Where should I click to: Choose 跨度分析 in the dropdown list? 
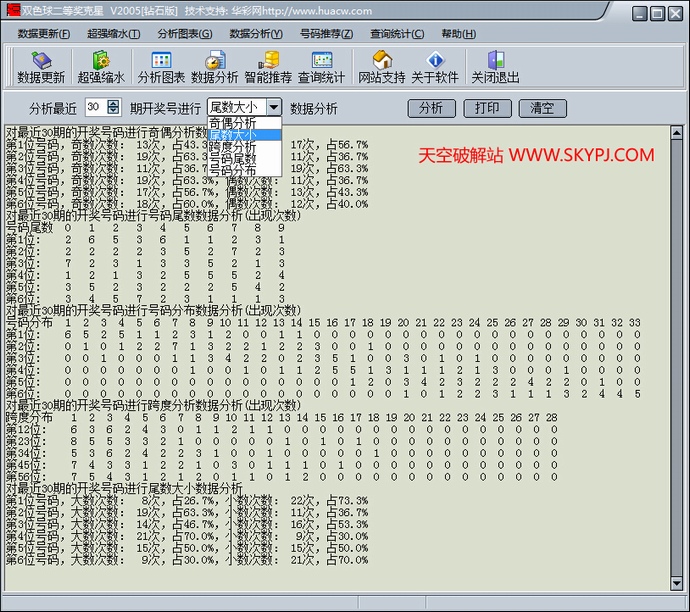(x=232, y=147)
